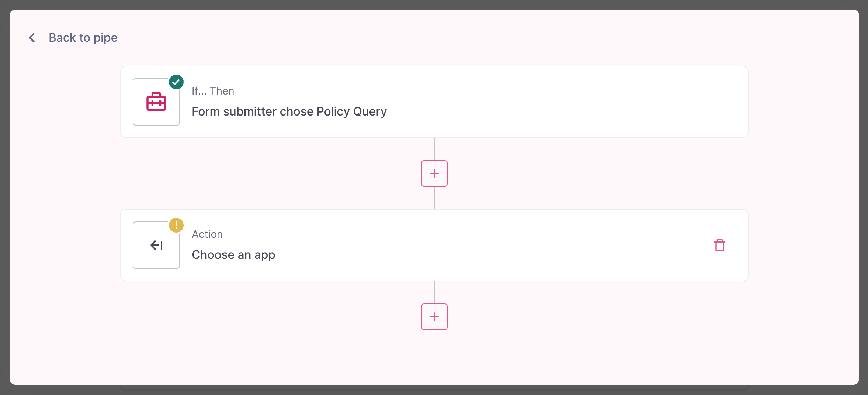Click the blank modal area below the bottom plus
The width and height of the screenshot is (868, 395).
434,358
